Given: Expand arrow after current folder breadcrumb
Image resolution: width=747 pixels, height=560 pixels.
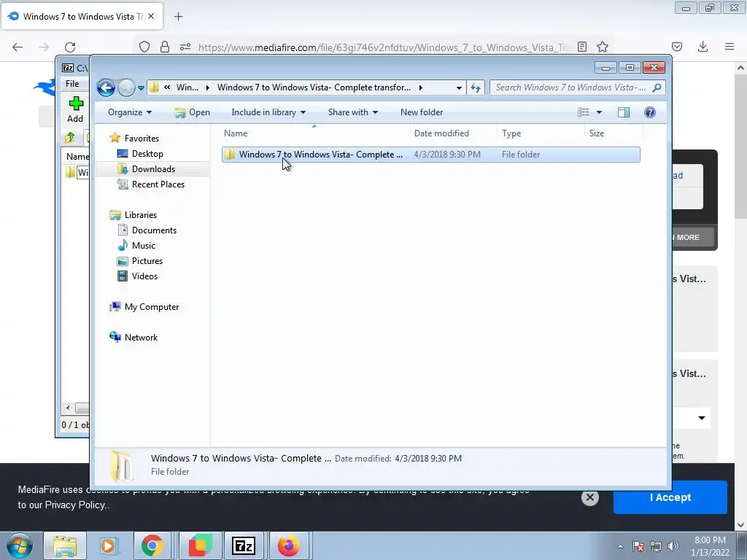Looking at the screenshot, I should pos(421,87).
